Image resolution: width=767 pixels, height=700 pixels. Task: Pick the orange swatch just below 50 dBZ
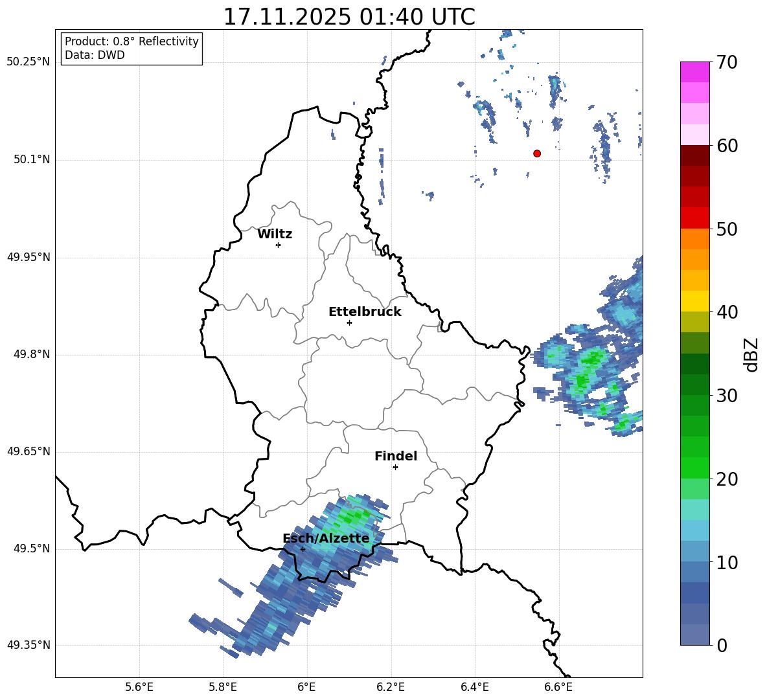[x=694, y=239]
